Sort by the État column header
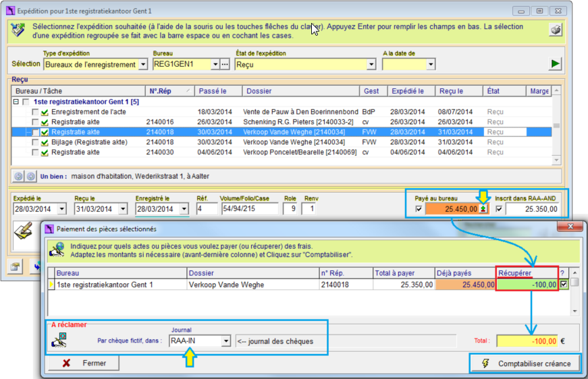This screenshot has width=588, height=379. pos(504,91)
